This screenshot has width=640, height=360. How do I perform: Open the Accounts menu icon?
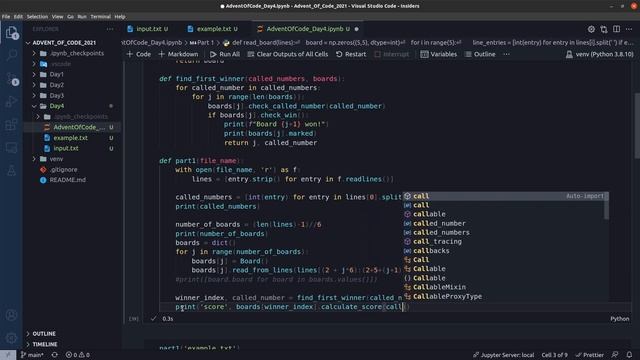(11, 315)
